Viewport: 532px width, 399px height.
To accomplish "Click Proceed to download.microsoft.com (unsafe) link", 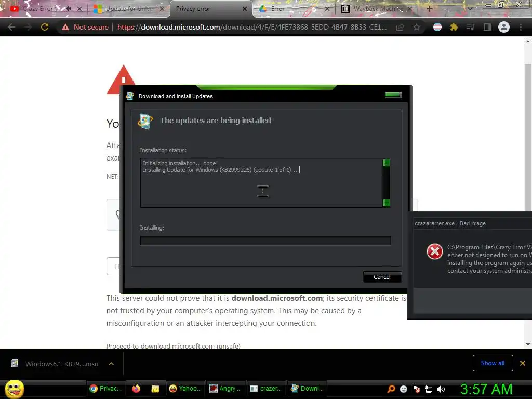I will click(174, 345).
